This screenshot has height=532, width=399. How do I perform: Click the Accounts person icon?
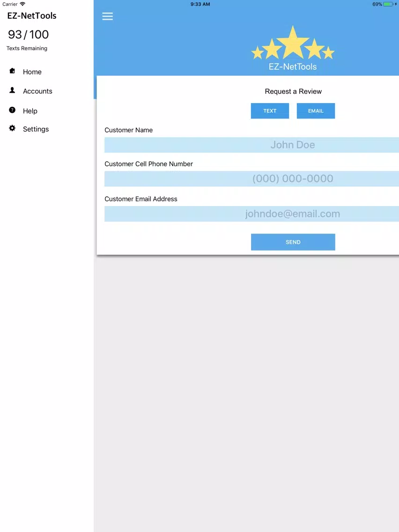click(x=12, y=90)
